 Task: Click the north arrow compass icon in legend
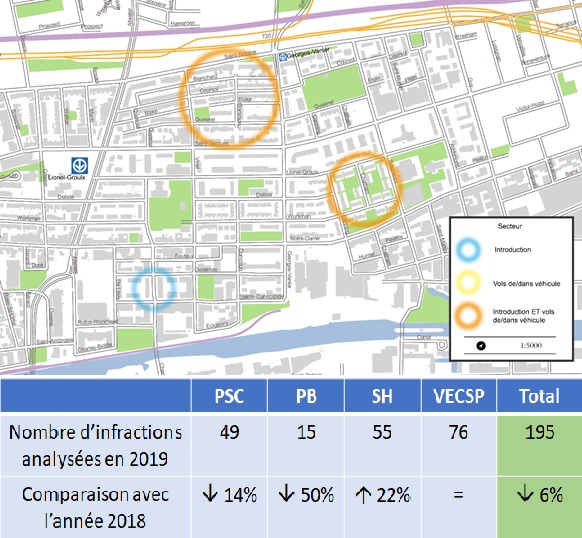point(481,346)
